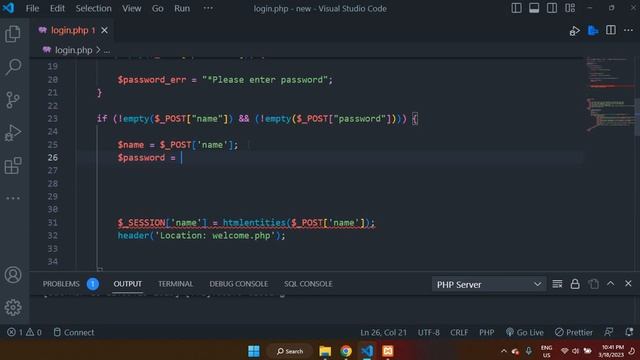Click the Connect status bar button
The width and height of the screenshot is (640, 360).
point(74,333)
